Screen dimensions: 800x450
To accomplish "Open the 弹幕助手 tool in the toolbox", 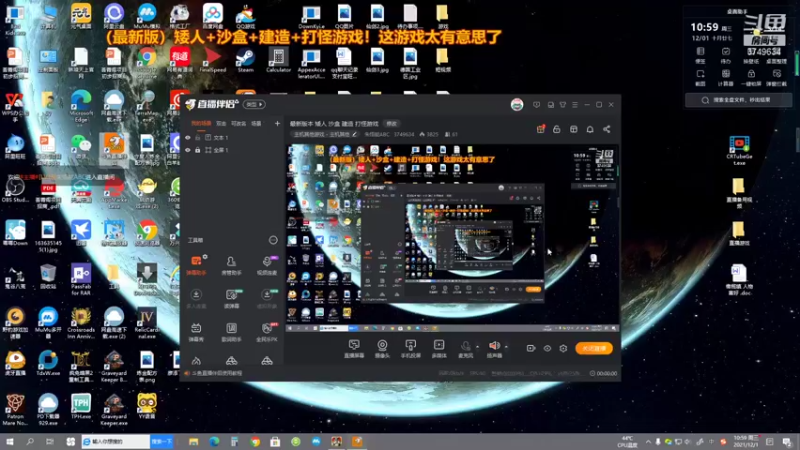I will [x=196, y=265].
